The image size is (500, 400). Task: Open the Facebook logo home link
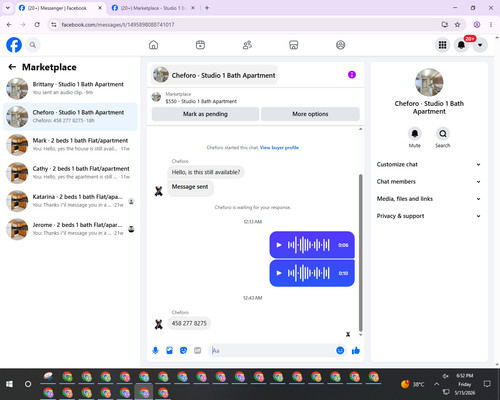pyautogui.click(x=14, y=45)
